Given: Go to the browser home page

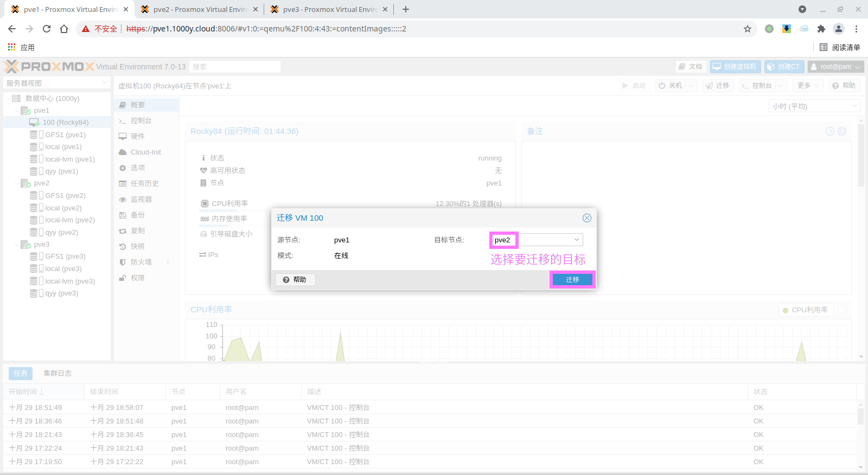Looking at the screenshot, I should [64, 29].
